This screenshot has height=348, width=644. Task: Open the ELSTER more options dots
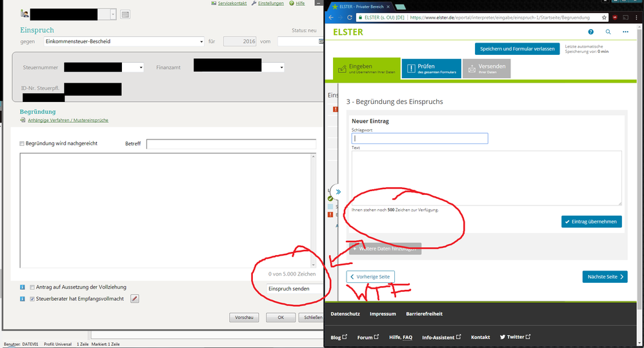(x=625, y=32)
